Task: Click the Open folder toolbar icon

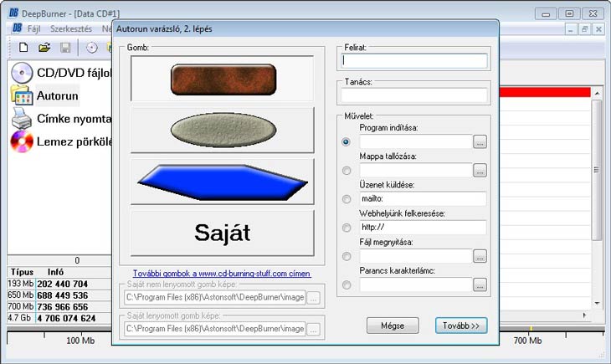Action: tap(44, 48)
